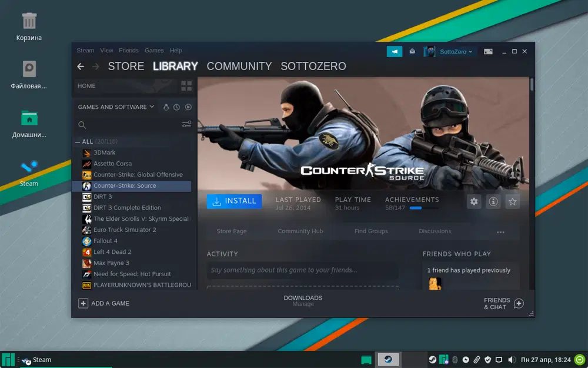Open the View menu

(106, 50)
